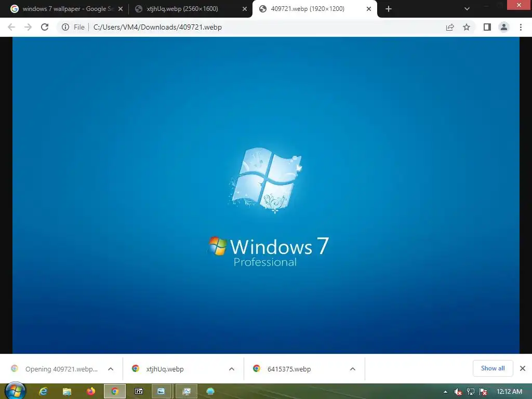532x399 pixels.
Task: Expand the tab search chevron
Action: pos(467,9)
